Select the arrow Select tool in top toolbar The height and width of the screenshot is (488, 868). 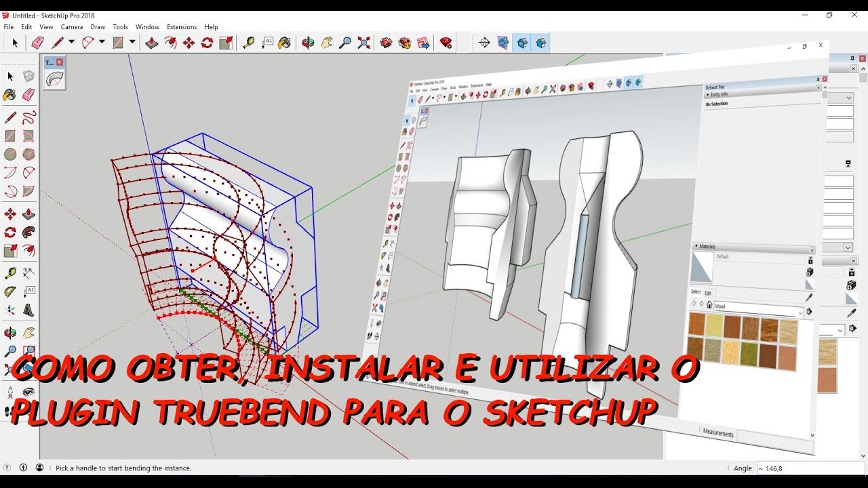point(15,43)
